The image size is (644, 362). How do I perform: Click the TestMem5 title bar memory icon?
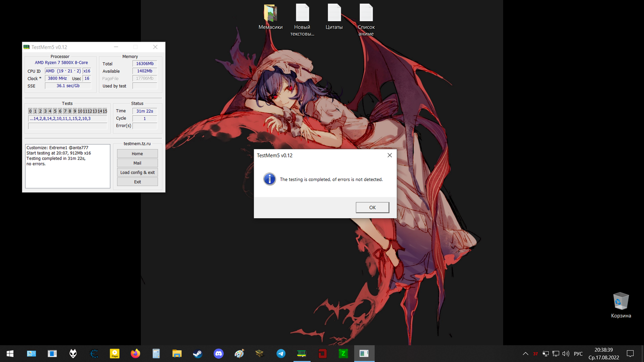pos(27,47)
